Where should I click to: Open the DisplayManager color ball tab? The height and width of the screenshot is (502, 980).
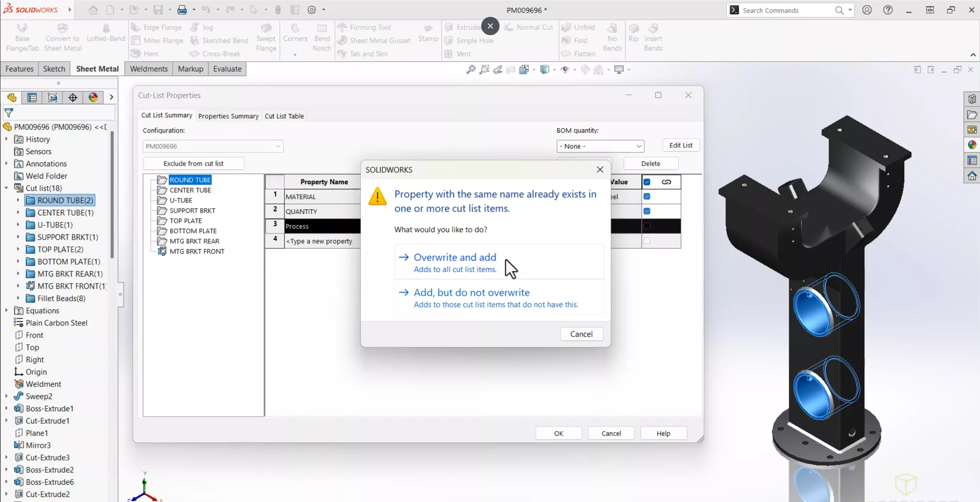[93, 98]
